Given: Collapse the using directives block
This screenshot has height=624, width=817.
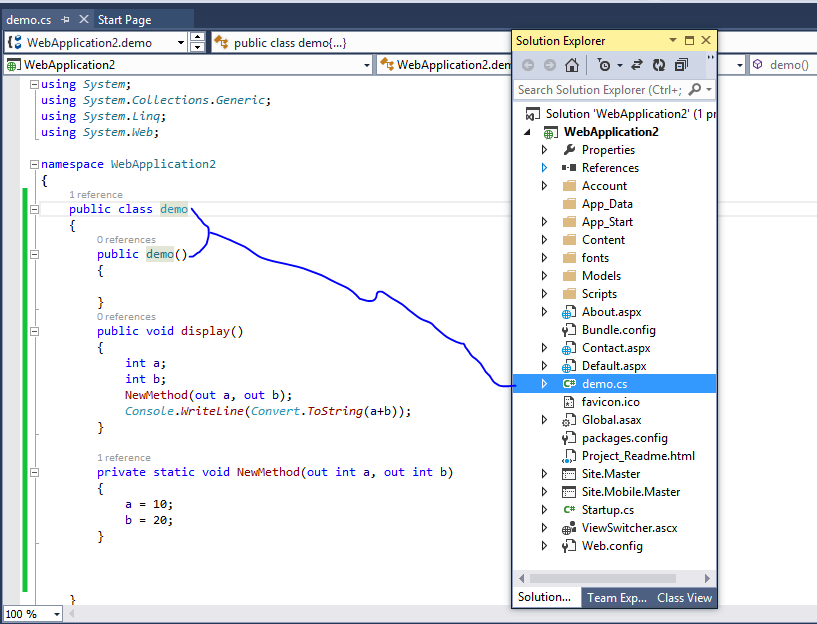Looking at the screenshot, I should pyautogui.click(x=34, y=84).
